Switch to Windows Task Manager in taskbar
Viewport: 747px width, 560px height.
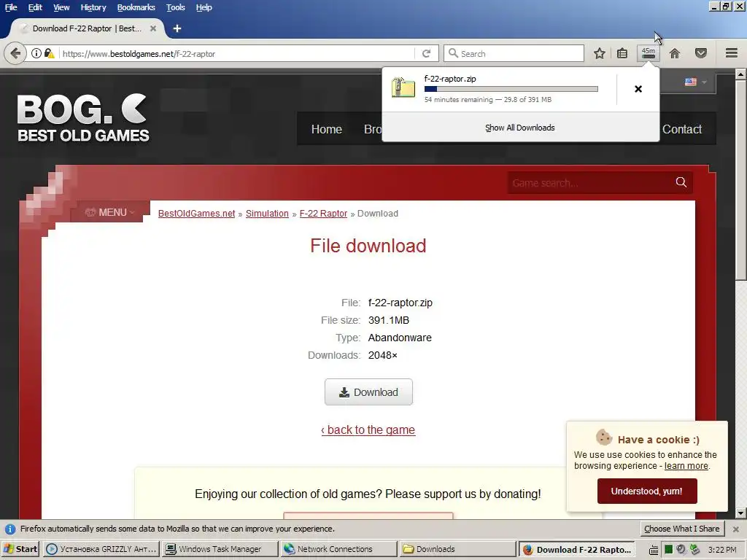pyautogui.click(x=219, y=549)
